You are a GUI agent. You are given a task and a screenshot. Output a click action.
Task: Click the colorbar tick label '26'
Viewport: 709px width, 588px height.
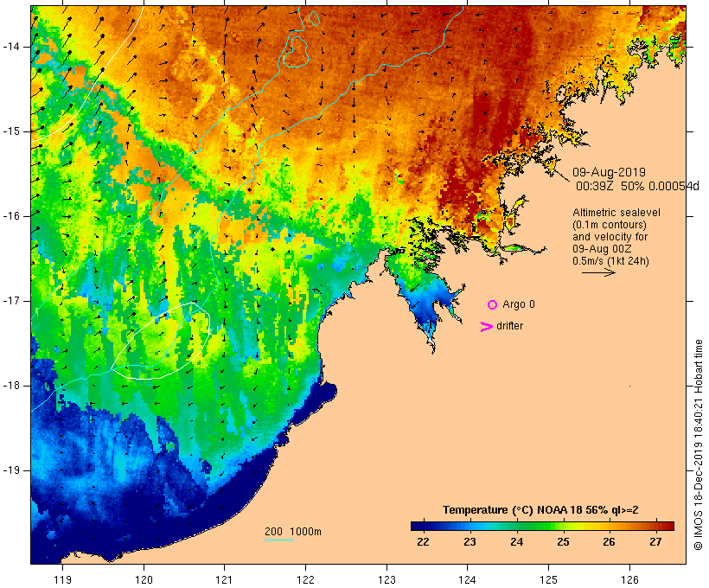click(609, 542)
